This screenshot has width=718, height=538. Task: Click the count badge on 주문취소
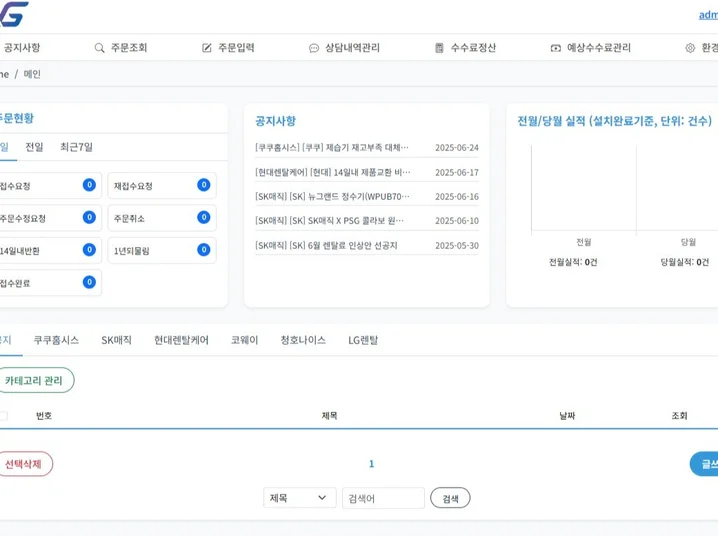click(x=203, y=217)
